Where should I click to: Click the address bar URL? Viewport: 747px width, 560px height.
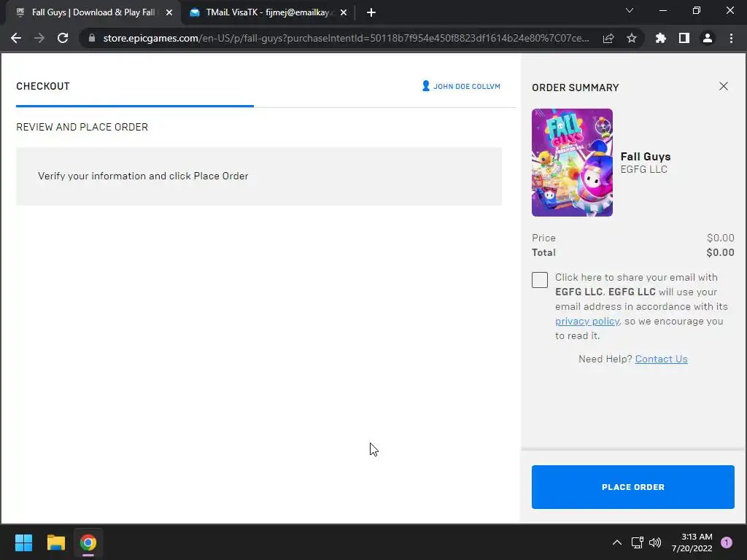[347, 38]
